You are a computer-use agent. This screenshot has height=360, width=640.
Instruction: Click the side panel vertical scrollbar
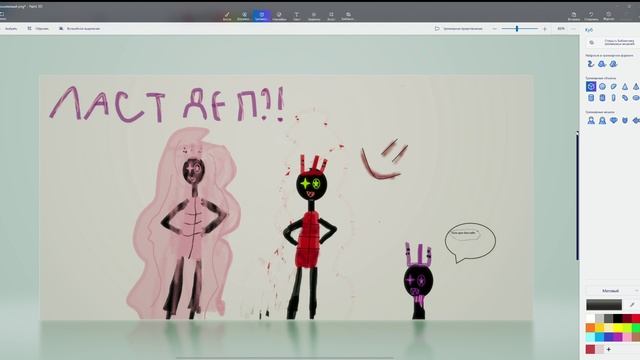(578, 195)
